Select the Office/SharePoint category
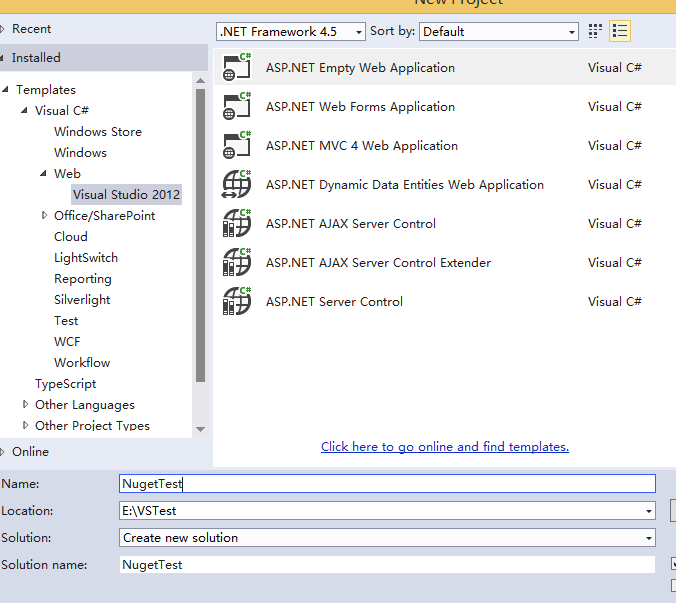676x603 pixels. click(104, 216)
